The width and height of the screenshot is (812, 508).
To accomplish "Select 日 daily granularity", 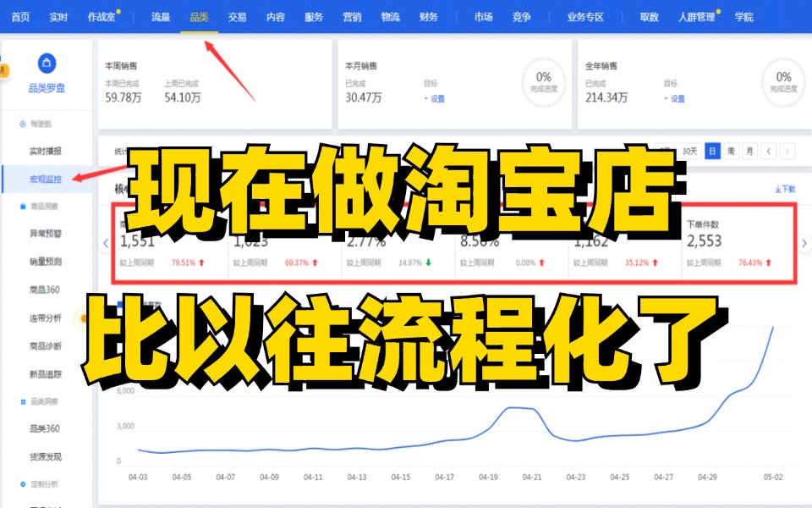I will pyautogui.click(x=712, y=151).
